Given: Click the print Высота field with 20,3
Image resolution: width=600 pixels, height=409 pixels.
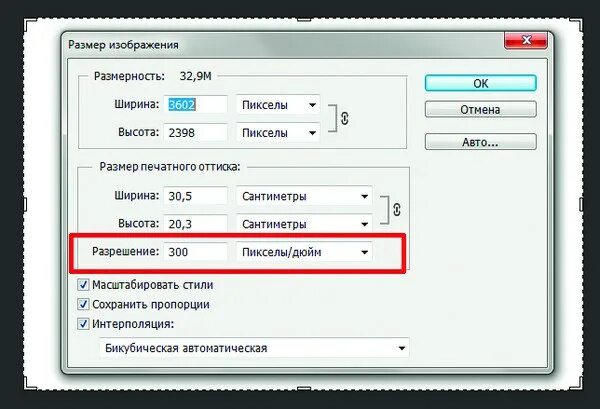Looking at the screenshot, I should coord(196,223).
